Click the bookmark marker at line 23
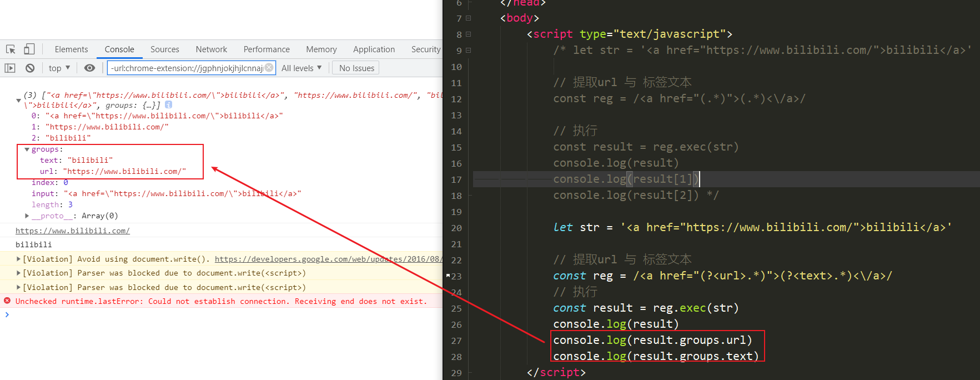 (x=448, y=275)
